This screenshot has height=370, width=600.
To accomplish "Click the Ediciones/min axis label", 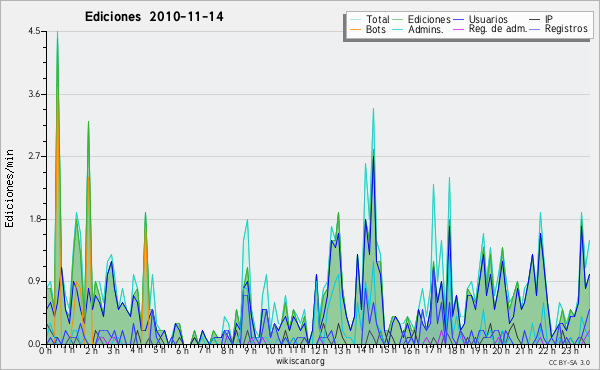I will [9, 188].
